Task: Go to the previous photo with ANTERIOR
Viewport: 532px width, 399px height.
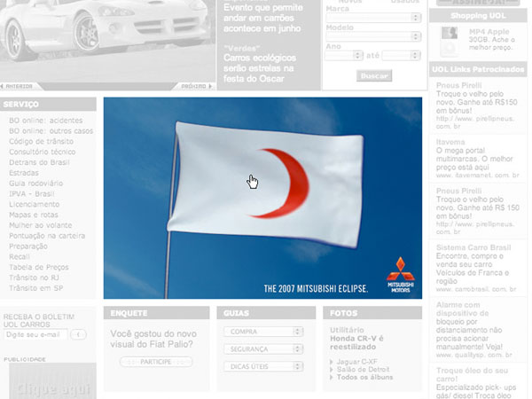Action: coord(17,86)
